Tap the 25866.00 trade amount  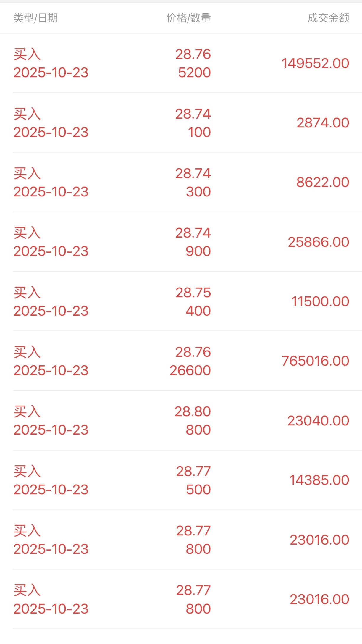tap(319, 242)
